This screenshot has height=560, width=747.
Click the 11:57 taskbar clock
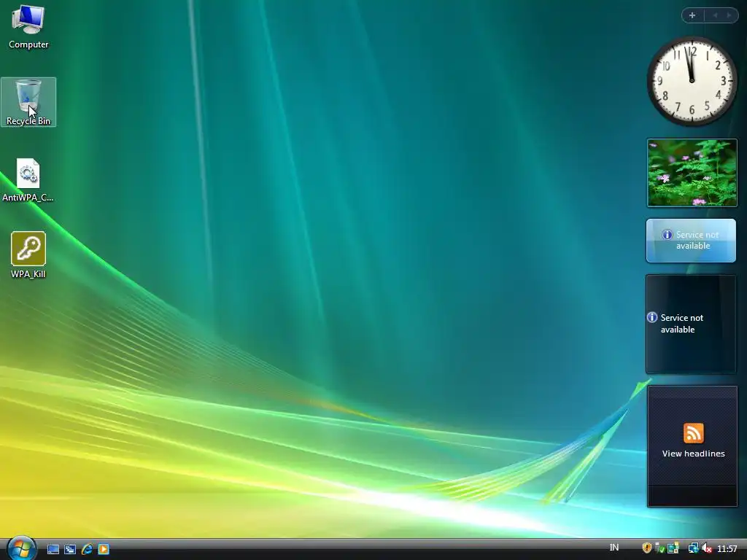(x=727, y=548)
